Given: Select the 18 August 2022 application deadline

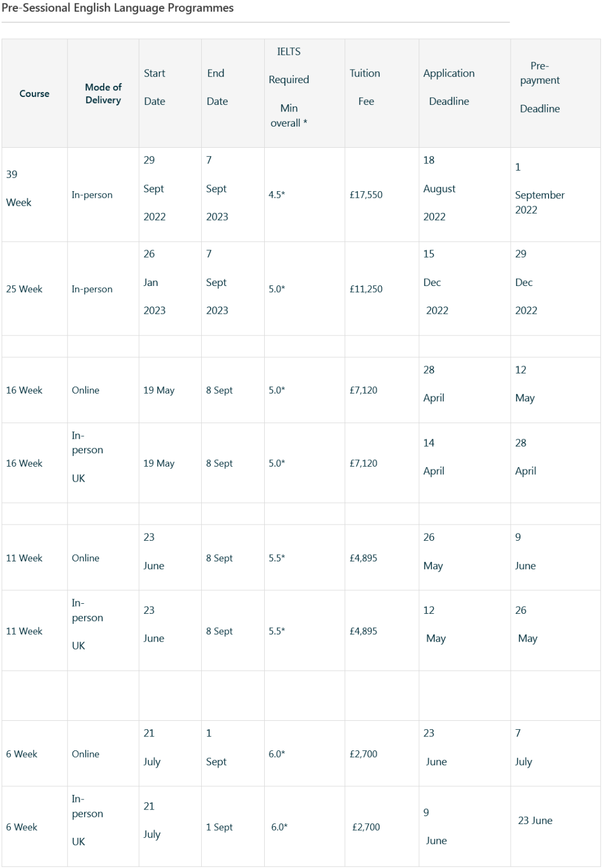Looking at the screenshot, I should coord(439,188).
